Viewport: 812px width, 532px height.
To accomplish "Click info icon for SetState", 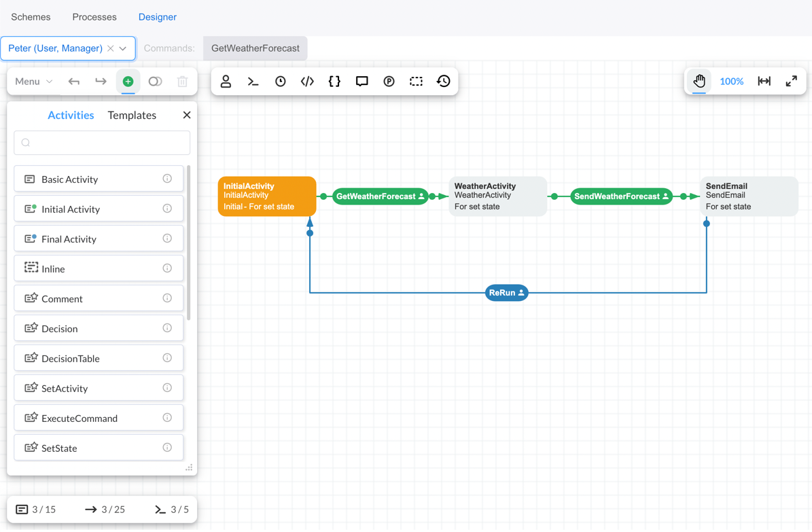I will point(167,448).
